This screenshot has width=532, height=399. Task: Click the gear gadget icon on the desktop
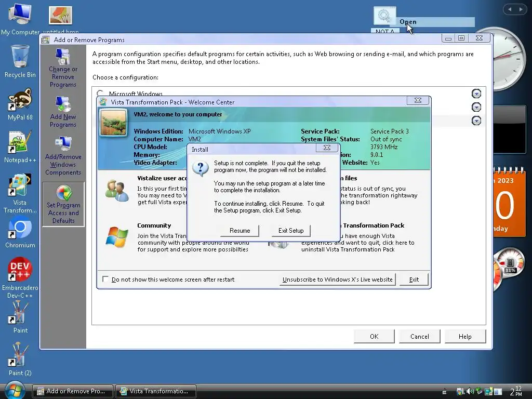tap(384, 15)
